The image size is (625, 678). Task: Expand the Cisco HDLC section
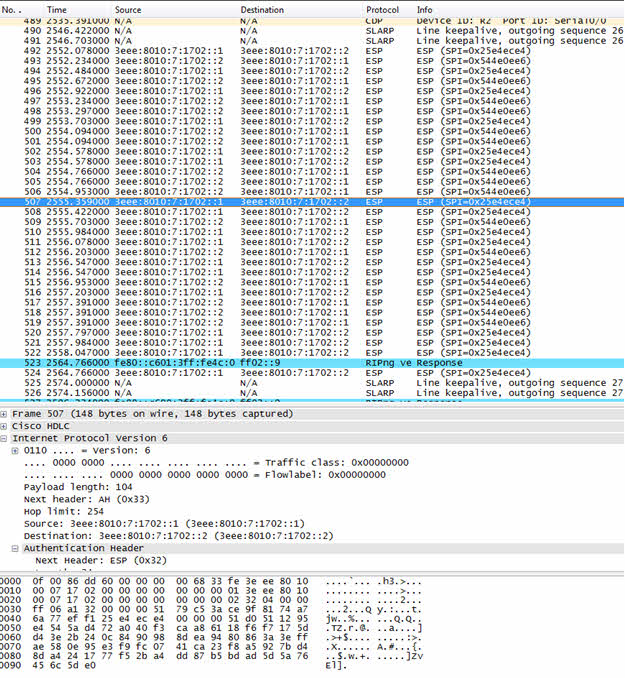[4, 426]
